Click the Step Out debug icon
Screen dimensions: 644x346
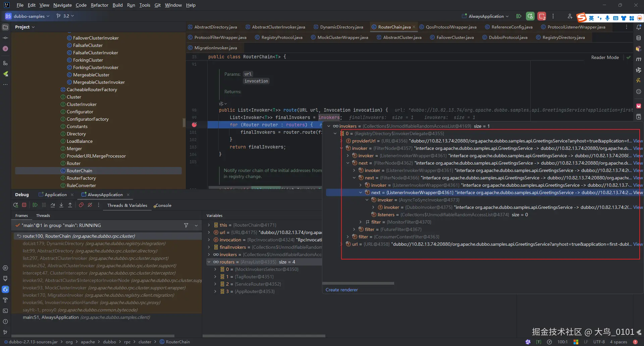click(70, 205)
